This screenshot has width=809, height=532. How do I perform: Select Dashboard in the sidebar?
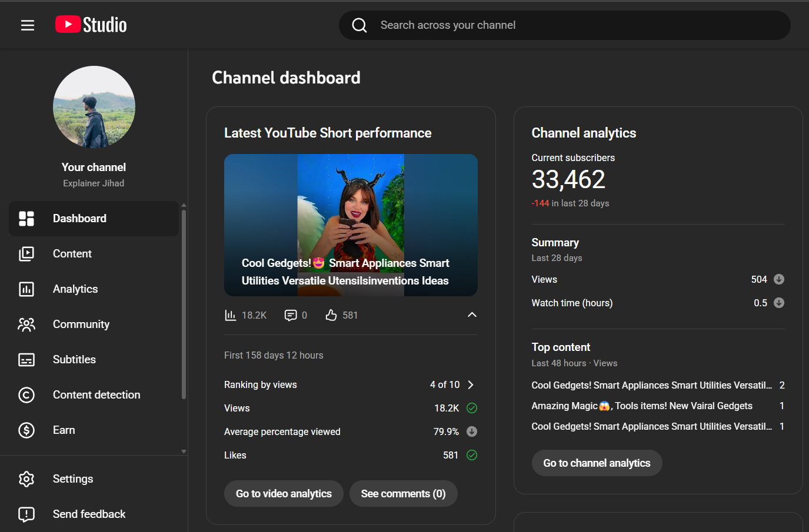(x=79, y=219)
